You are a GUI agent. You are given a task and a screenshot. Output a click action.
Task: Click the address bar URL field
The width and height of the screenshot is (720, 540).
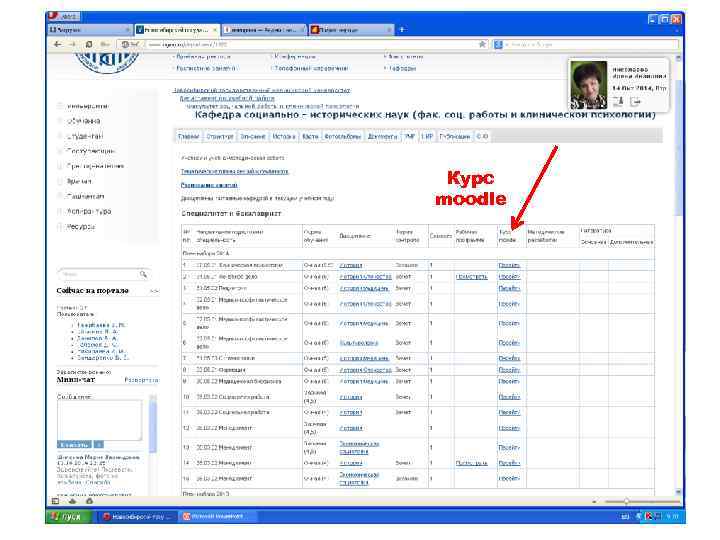pyautogui.click(x=310, y=45)
